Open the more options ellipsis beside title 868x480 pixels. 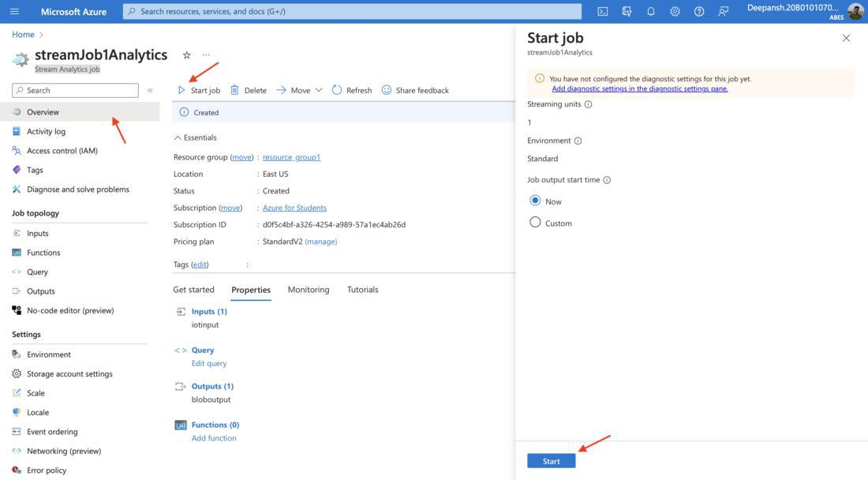(x=206, y=54)
